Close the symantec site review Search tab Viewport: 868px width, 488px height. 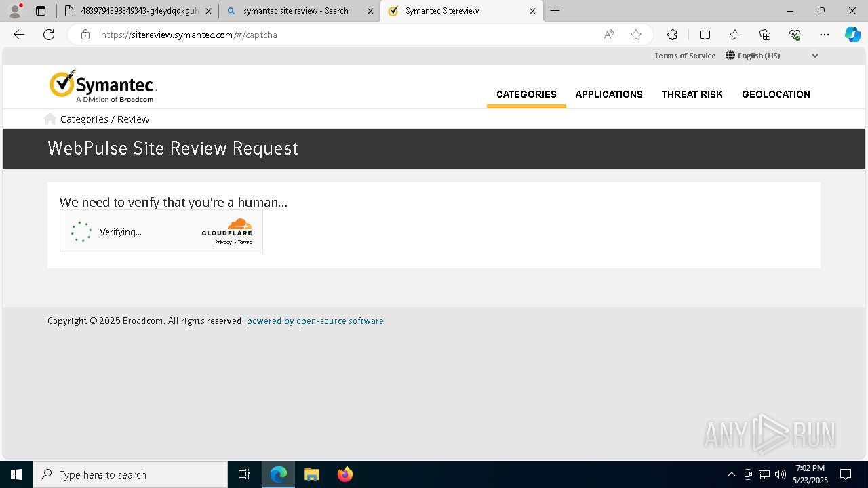tap(370, 11)
